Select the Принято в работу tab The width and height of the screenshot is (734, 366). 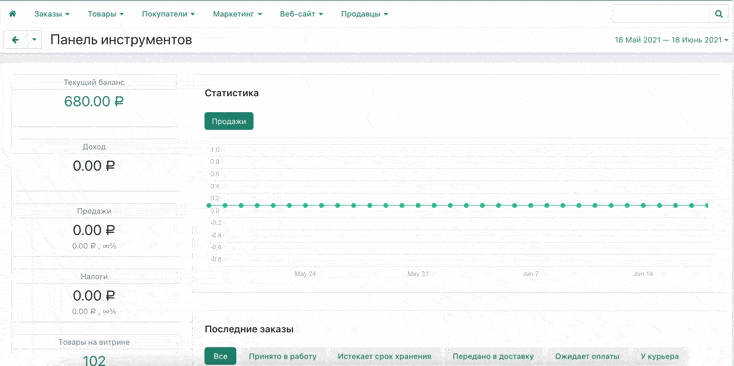[283, 356]
